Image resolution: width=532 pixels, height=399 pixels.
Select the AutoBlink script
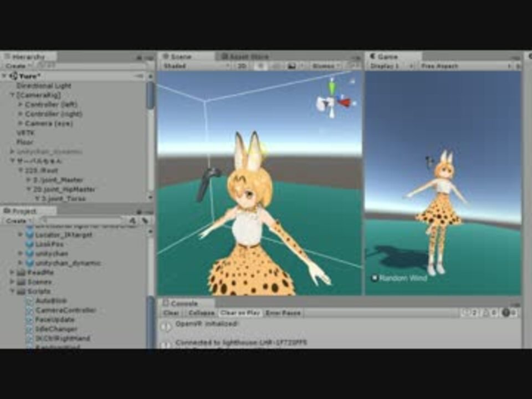coord(51,300)
